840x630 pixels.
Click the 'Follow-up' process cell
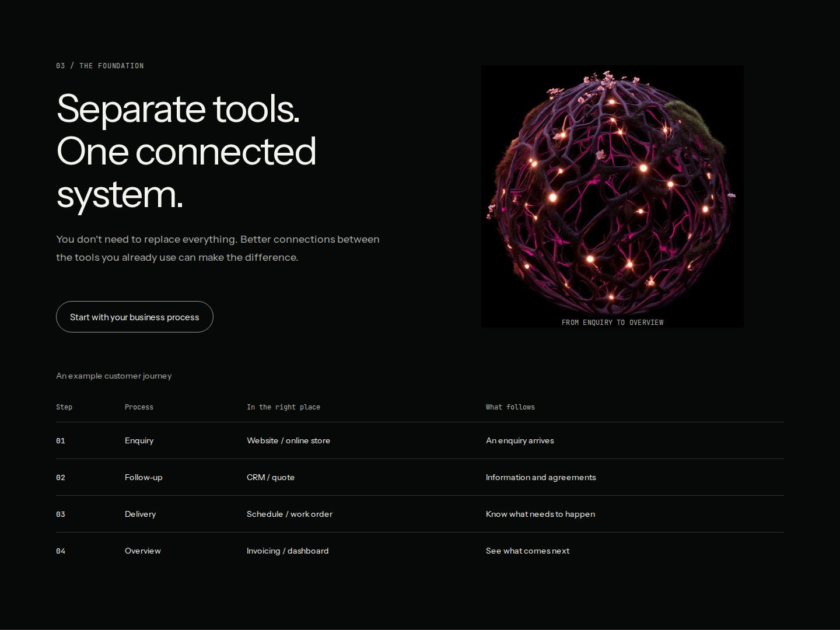[143, 477]
